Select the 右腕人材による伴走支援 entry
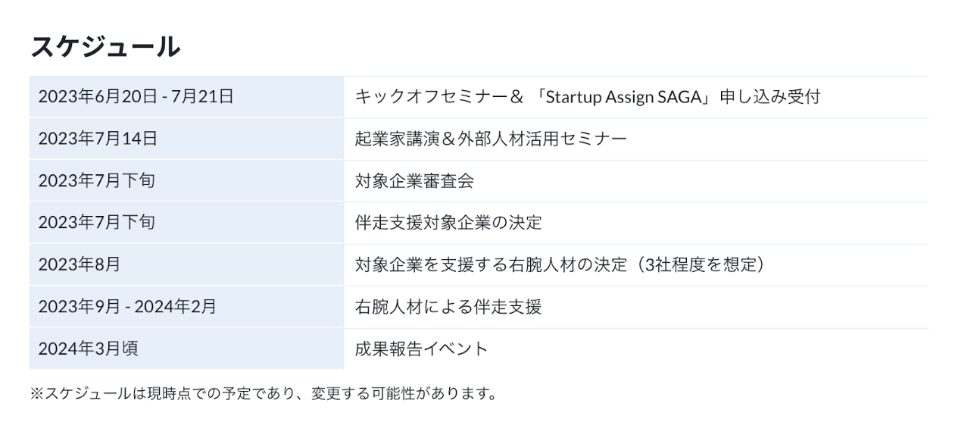Image resolution: width=980 pixels, height=441 pixels. click(448, 307)
